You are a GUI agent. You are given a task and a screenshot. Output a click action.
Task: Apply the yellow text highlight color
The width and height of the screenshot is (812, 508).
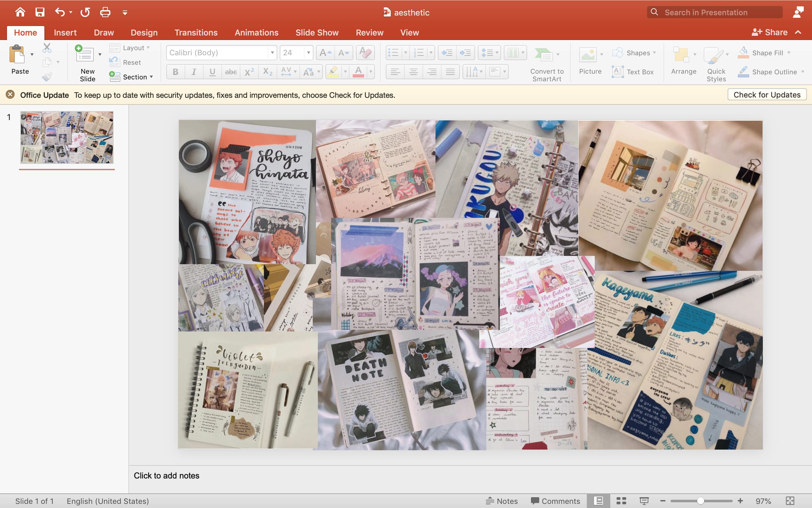click(333, 72)
